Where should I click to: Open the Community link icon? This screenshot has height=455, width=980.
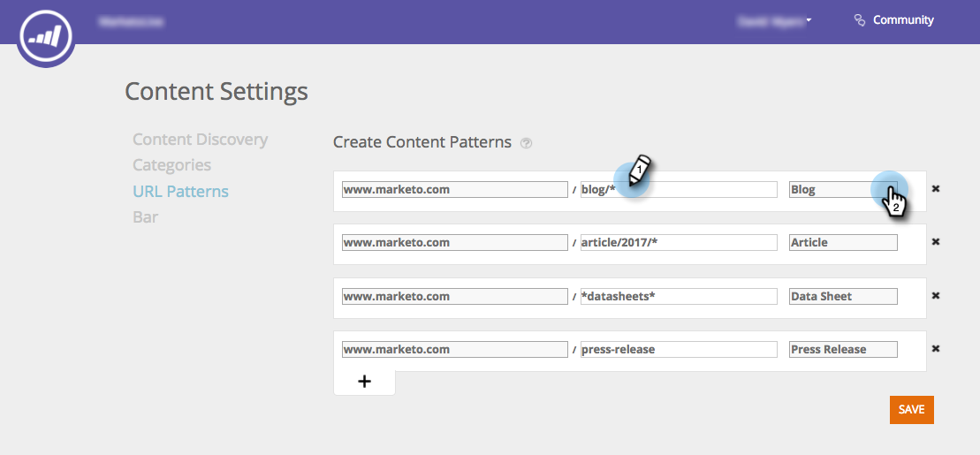[859, 20]
